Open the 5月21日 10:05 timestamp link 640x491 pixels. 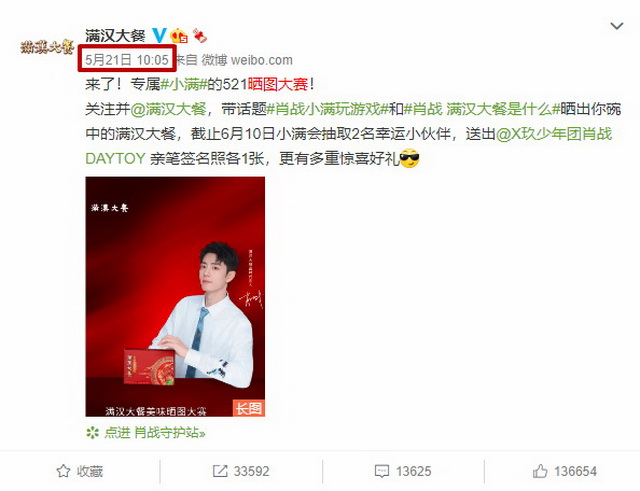(127, 60)
